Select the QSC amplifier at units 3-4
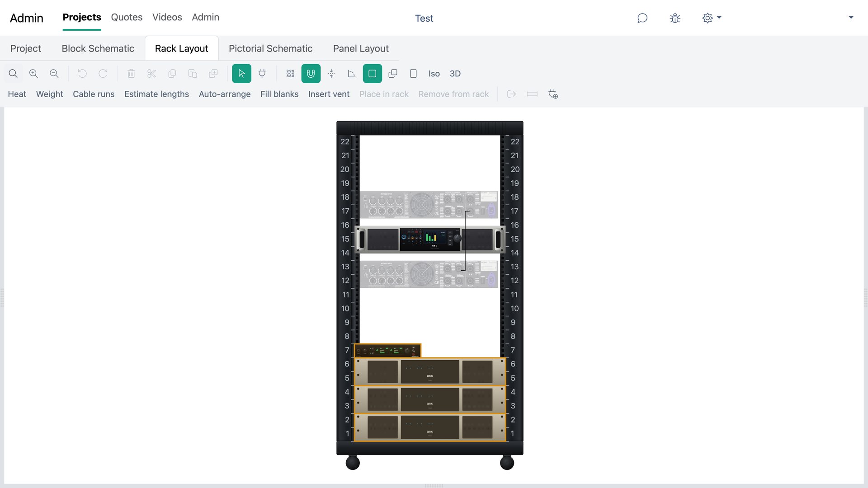Image resolution: width=868 pixels, height=488 pixels. [429, 399]
